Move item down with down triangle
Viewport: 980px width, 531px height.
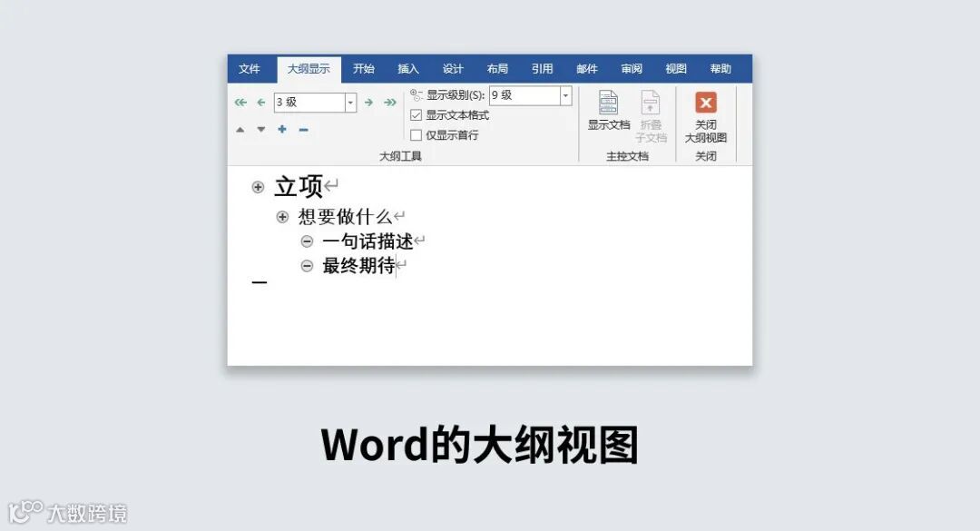[261, 130]
